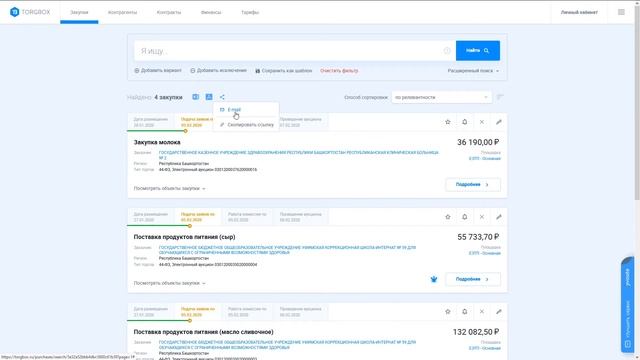This screenshot has height=360, width=640.
Task: Open the sort dropdown 'по релевантности'
Action: [x=441, y=97]
